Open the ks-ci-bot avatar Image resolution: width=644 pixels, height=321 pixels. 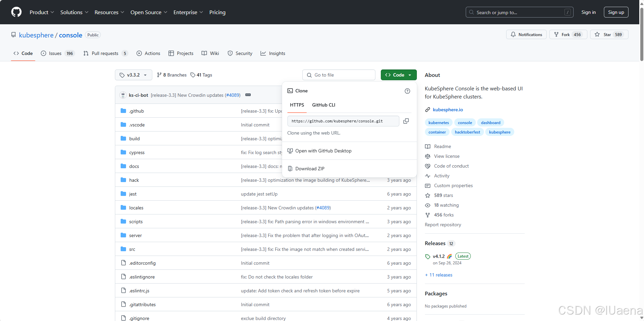tap(123, 95)
